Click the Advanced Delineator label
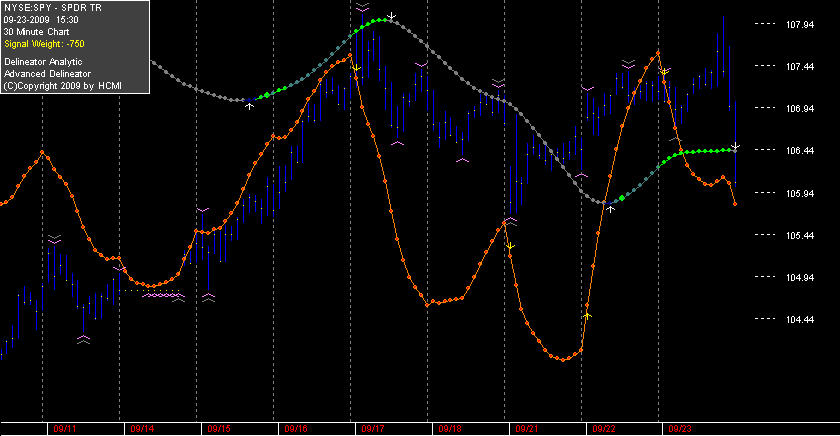This screenshot has width=840, height=436. point(48,74)
